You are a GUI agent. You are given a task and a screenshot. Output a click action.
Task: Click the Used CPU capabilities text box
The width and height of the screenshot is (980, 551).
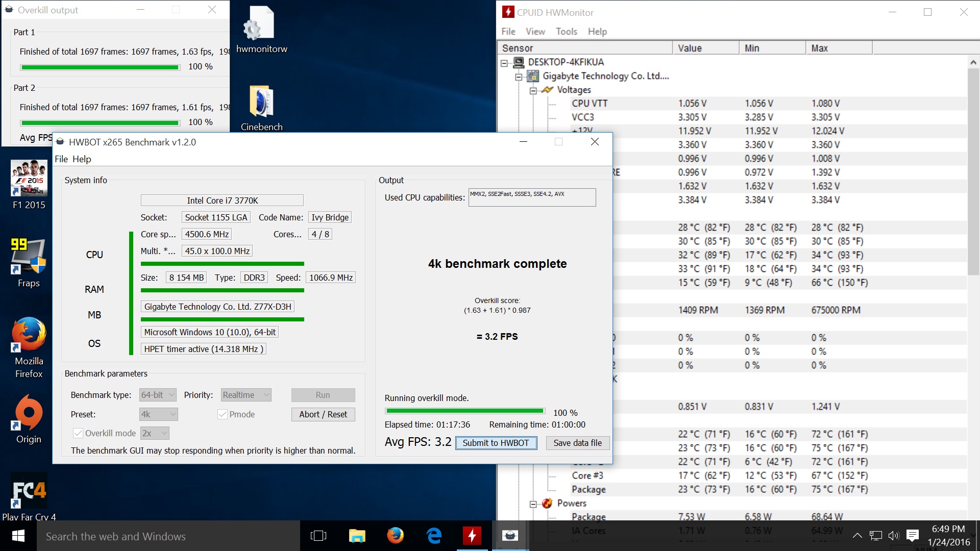[x=532, y=197]
